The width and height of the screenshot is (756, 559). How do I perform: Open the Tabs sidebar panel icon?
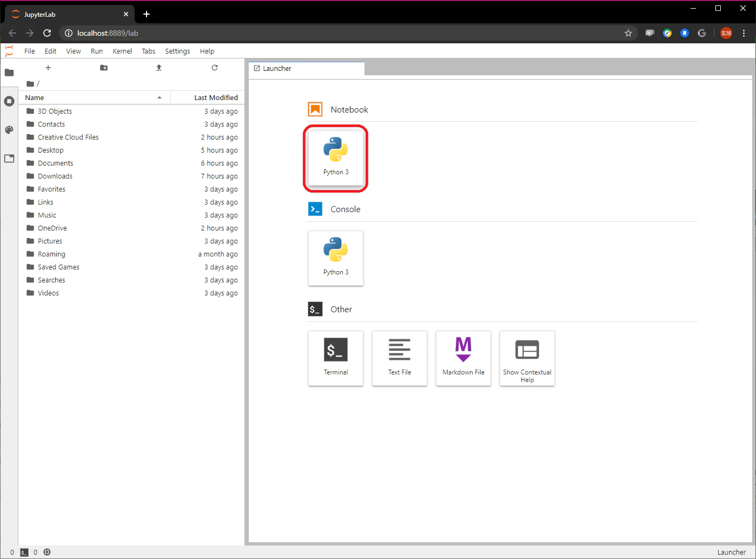coord(9,159)
